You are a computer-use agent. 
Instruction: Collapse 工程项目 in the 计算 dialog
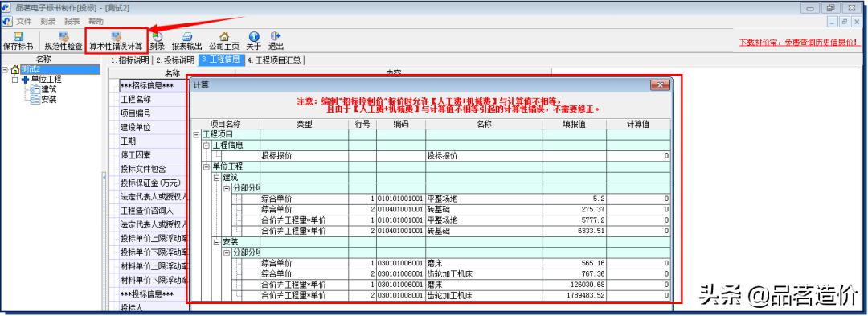(x=197, y=134)
